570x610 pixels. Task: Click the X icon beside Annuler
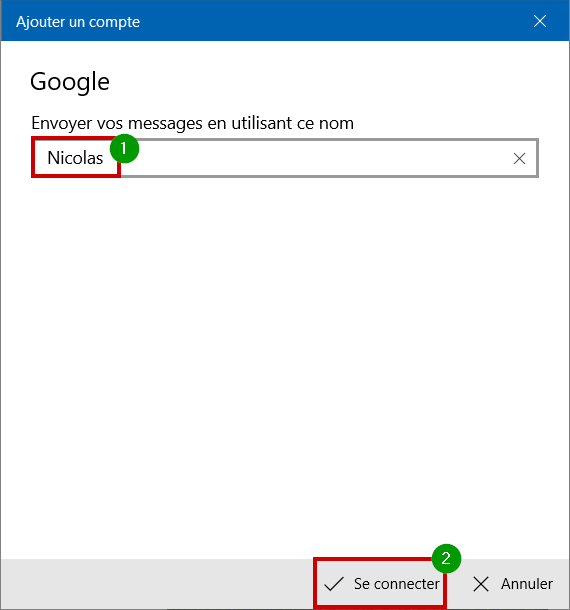(x=481, y=584)
